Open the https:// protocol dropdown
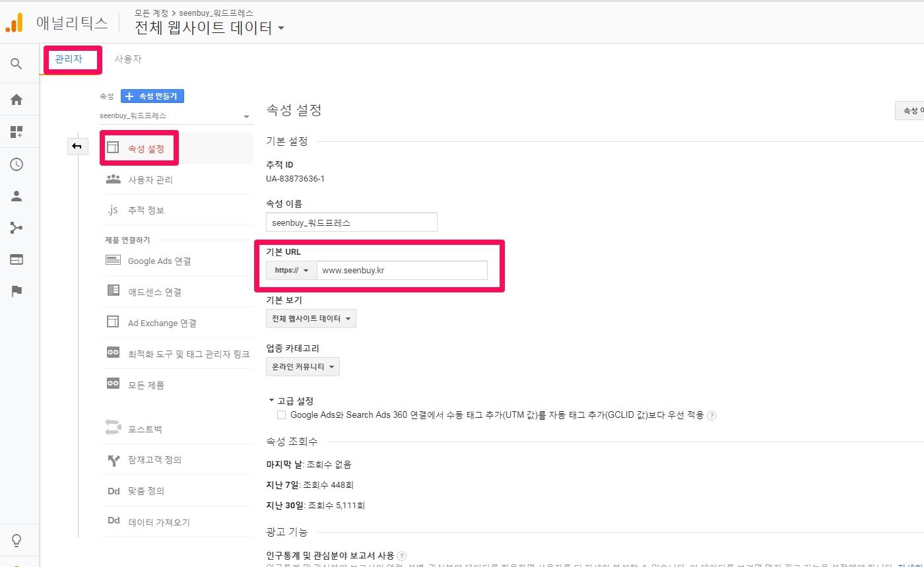Image resolution: width=924 pixels, height=567 pixels. tap(292, 271)
